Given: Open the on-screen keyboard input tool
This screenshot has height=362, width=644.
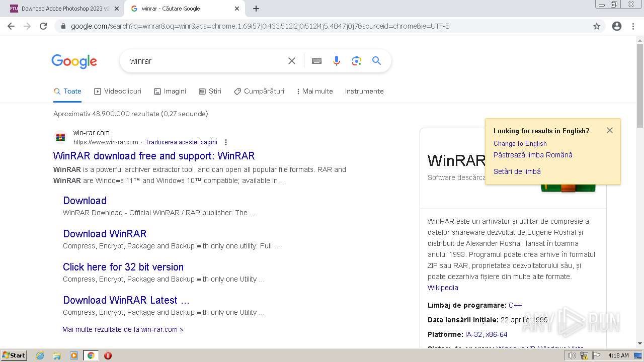Looking at the screenshot, I should point(316,61).
